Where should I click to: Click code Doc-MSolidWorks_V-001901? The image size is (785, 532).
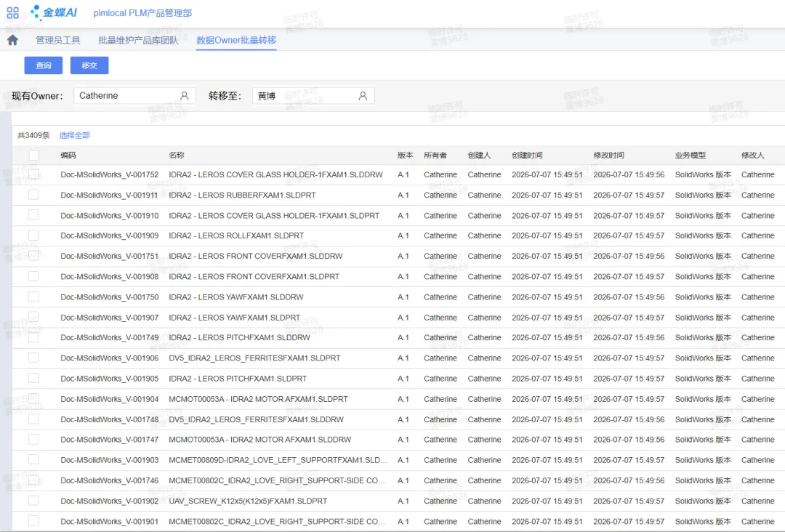click(x=110, y=522)
